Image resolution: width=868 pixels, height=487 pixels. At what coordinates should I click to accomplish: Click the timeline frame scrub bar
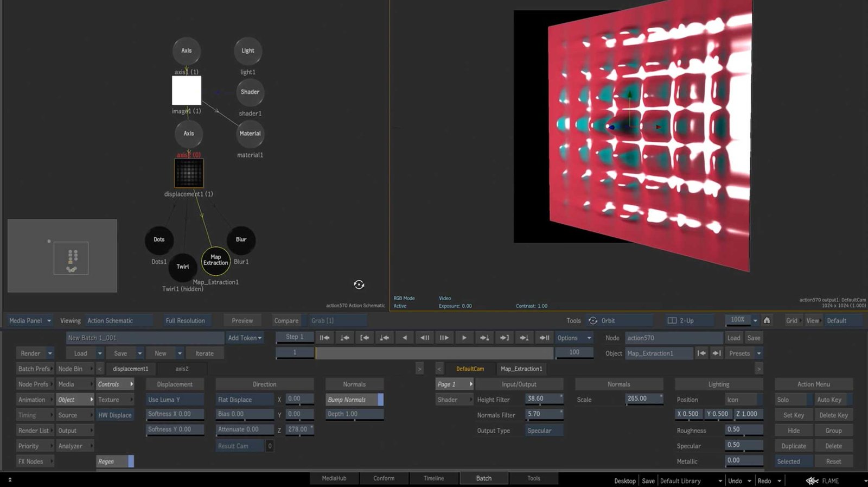pos(434,353)
